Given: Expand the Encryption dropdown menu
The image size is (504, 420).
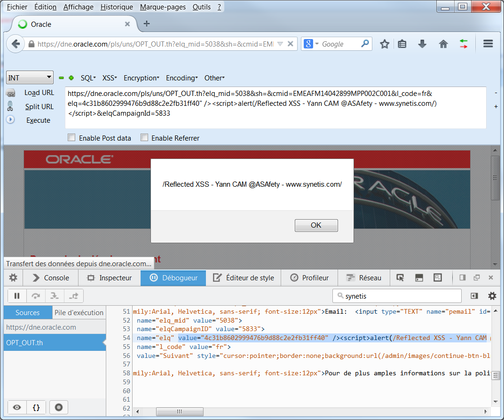Looking at the screenshot, I should [x=142, y=78].
